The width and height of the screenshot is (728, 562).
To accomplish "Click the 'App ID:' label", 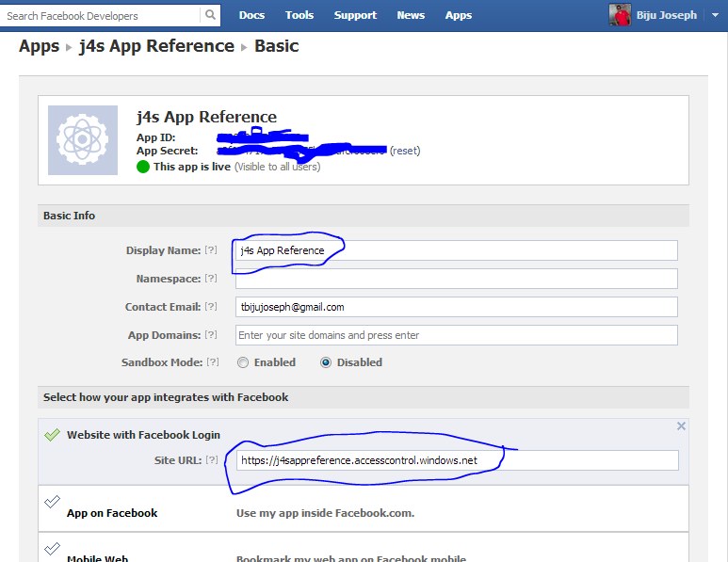I will pyautogui.click(x=156, y=137).
